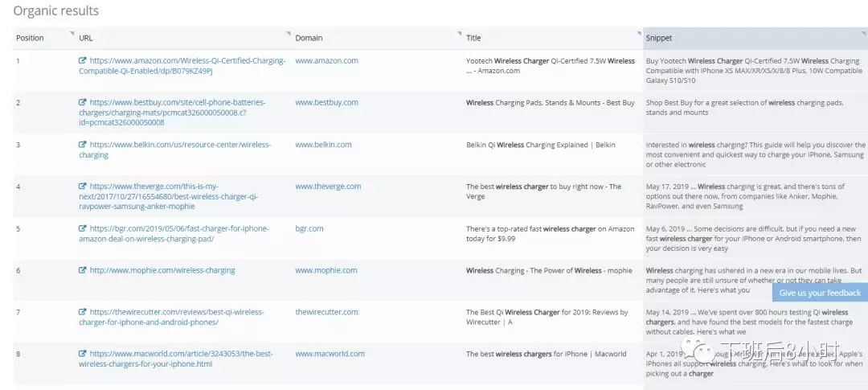Viewport: 868px width, 390px height.
Task: Click the Give us your feedback button
Action: [x=820, y=293]
